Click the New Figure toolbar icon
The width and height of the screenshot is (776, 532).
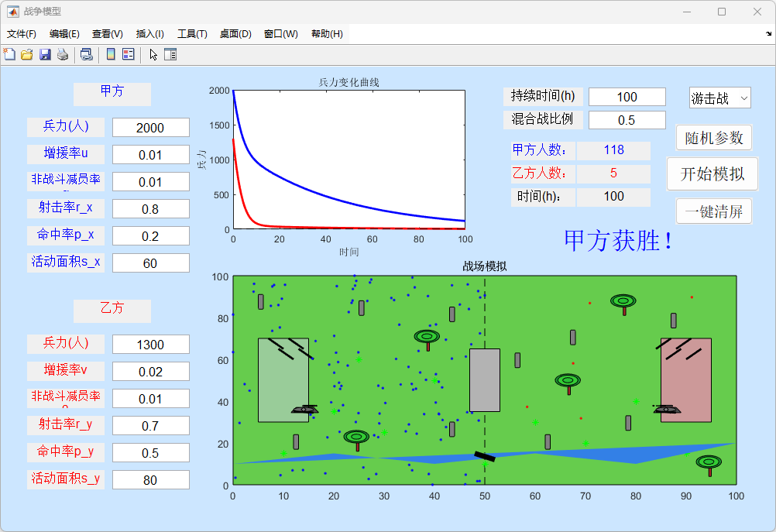pyautogui.click(x=9, y=54)
